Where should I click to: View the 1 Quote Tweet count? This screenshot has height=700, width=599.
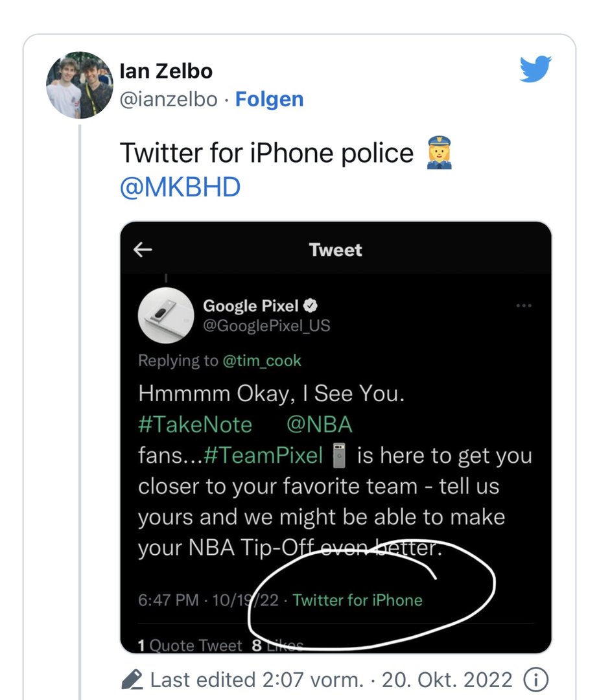pyautogui.click(x=189, y=646)
